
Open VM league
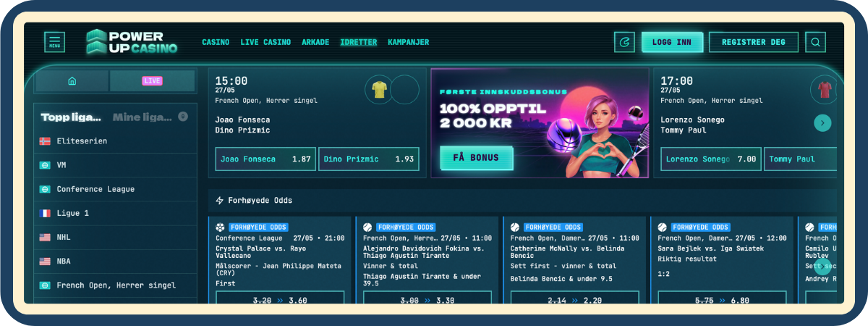coord(115,165)
